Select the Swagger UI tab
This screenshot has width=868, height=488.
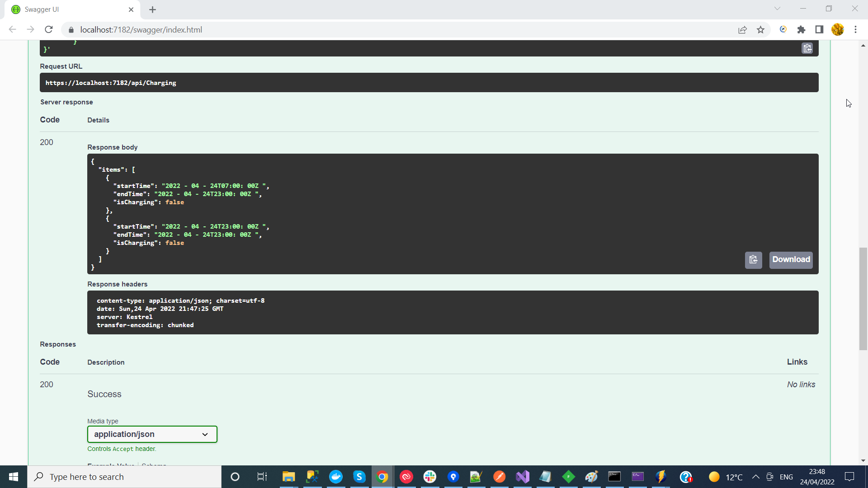72,9
